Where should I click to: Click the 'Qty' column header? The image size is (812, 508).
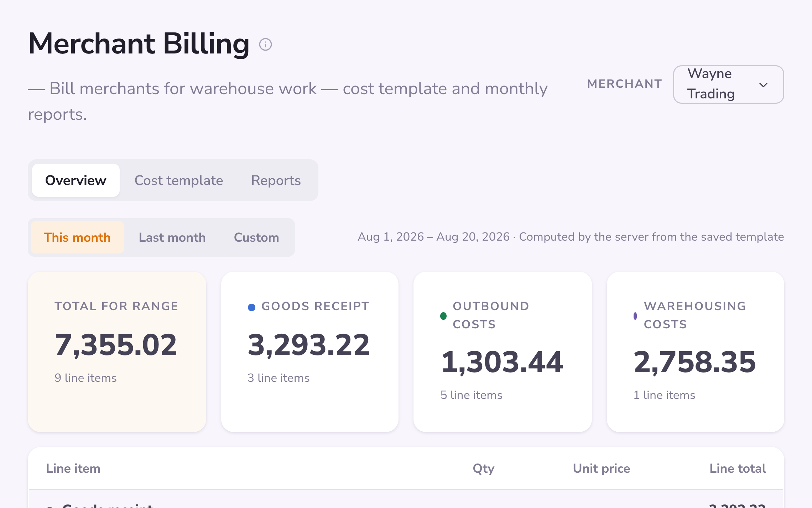(x=483, y=468)
